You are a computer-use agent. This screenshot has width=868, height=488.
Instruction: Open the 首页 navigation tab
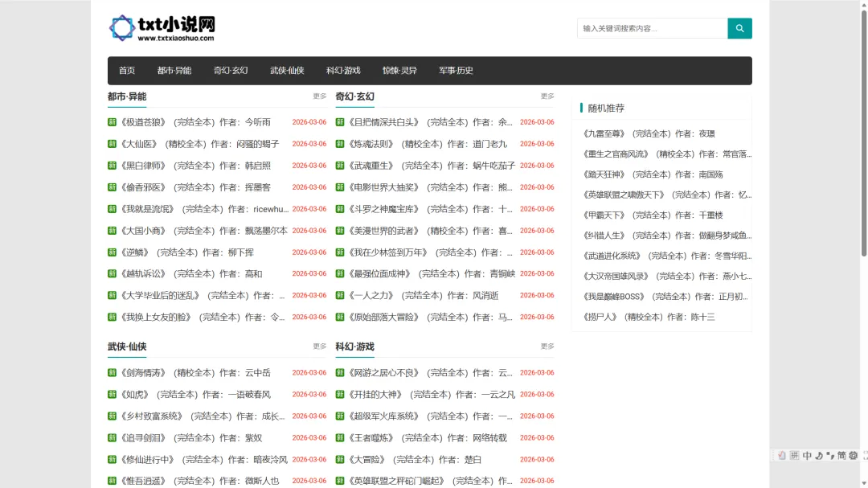127,71
